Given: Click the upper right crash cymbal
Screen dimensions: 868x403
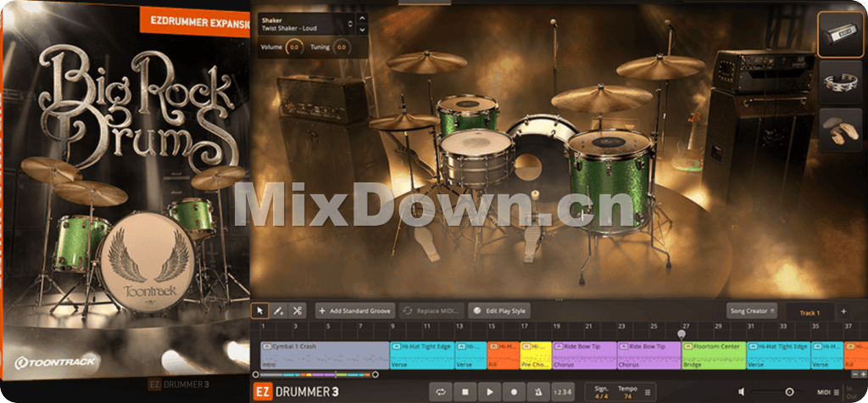Looking at the screenshot, I should pos(660,66).
